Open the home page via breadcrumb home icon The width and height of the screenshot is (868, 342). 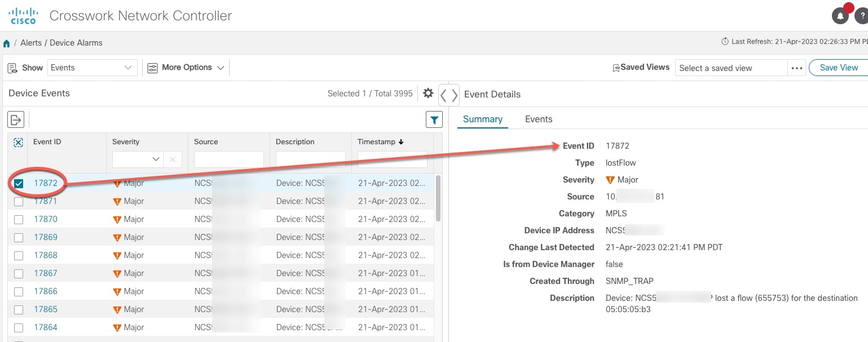tap(6, 43)
